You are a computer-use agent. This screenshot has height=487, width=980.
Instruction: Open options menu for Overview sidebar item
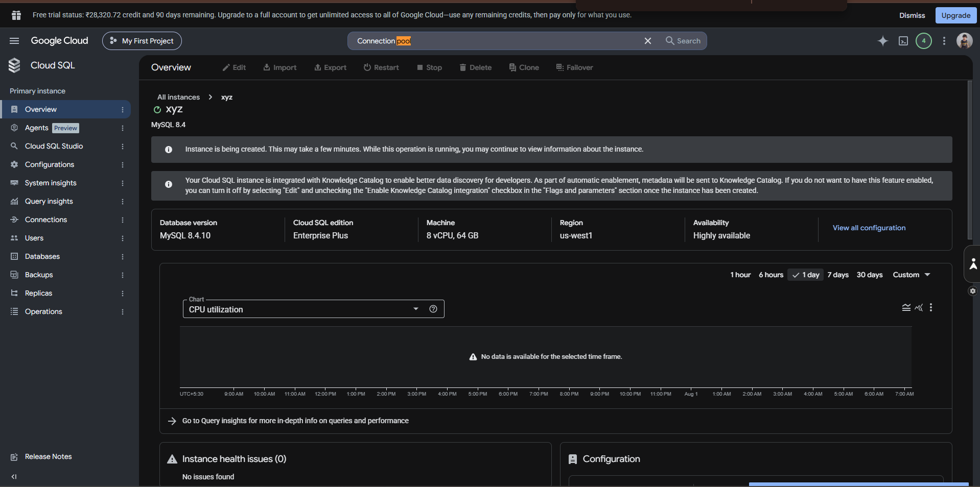pos(123,110)
